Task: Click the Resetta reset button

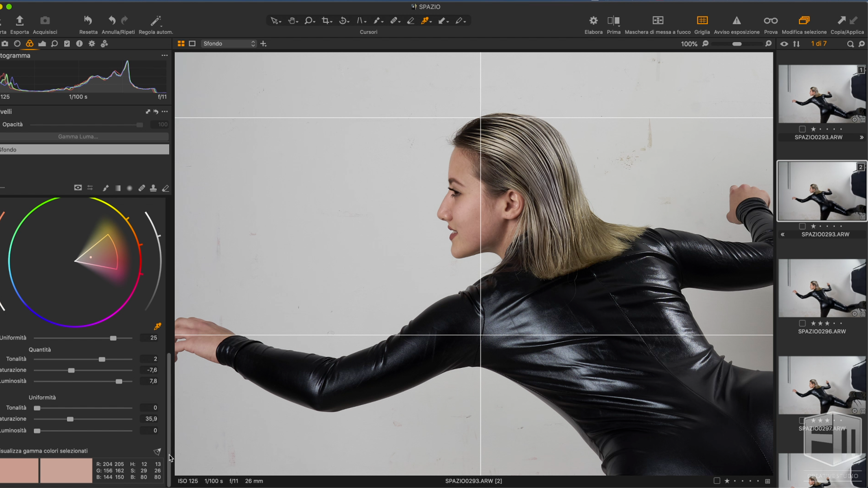Action: 88,25
